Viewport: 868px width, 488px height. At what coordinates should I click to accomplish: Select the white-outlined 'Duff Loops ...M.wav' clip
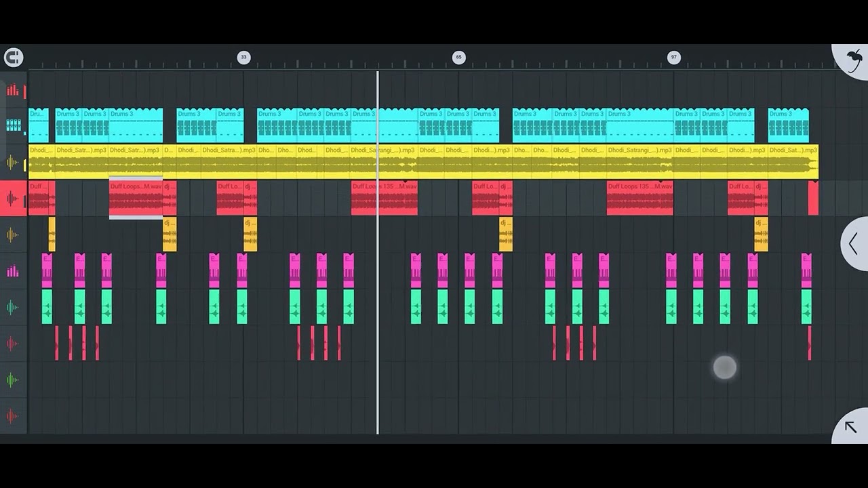pos(136,199)
